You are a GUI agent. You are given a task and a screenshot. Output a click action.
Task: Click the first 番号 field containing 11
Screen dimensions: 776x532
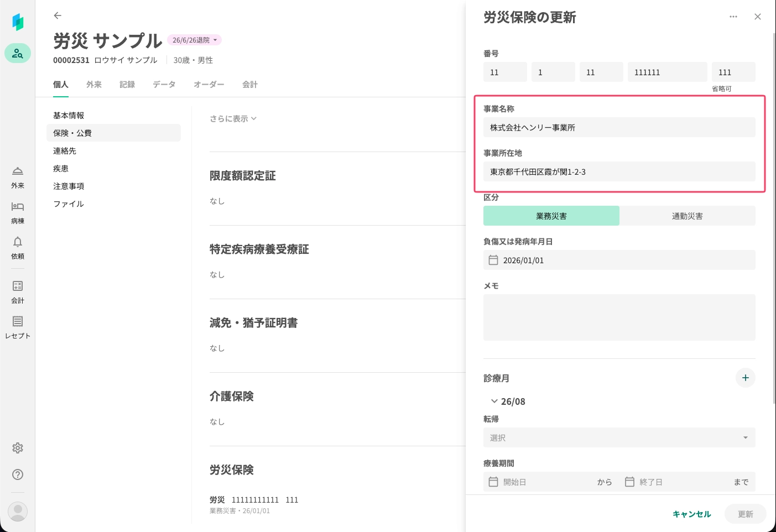(x=505, y=72)
